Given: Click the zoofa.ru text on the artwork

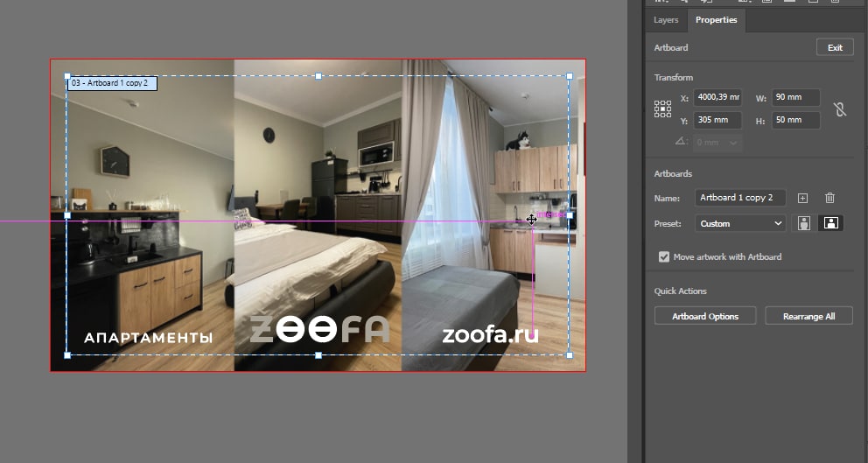Looking at the screenshot, I should tap(490, 334).
